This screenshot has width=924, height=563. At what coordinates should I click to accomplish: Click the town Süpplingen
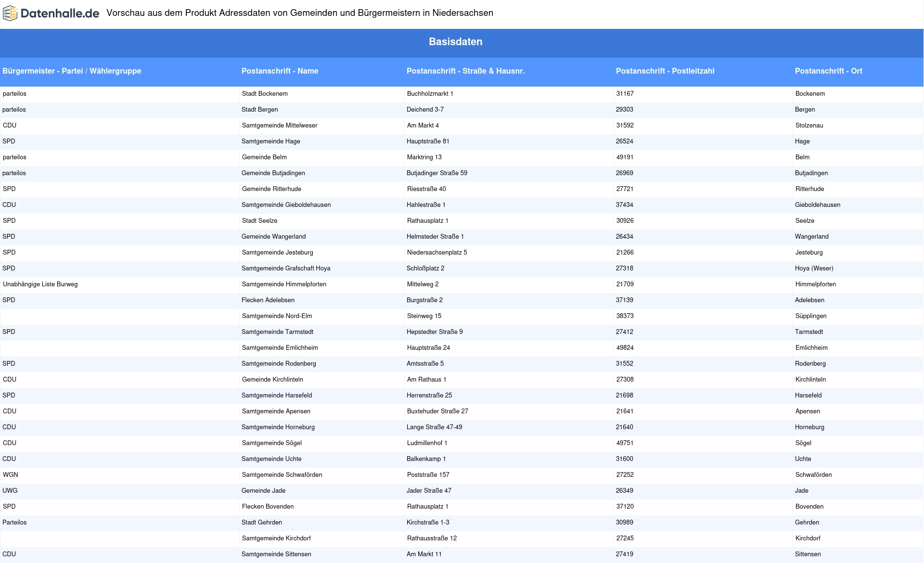tap(811, 316)
